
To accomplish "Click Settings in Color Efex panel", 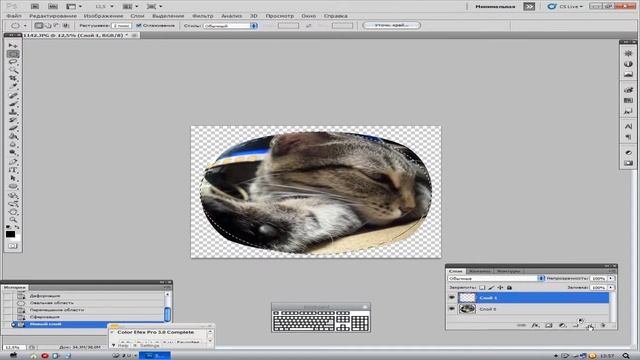I will tap(149, 345).
